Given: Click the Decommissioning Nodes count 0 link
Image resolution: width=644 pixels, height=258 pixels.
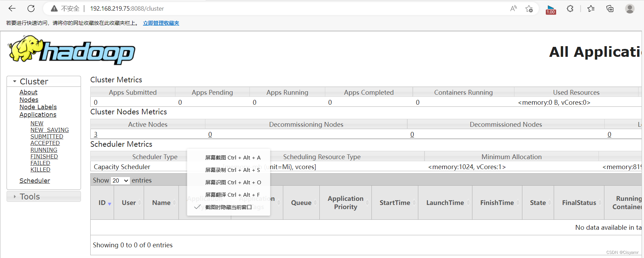Looking at the screenshot, I should 210,134.
